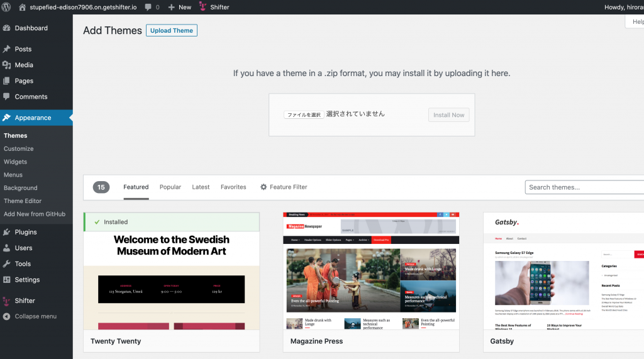
Task: Click the Tools wrench icon
Action: 6,263
